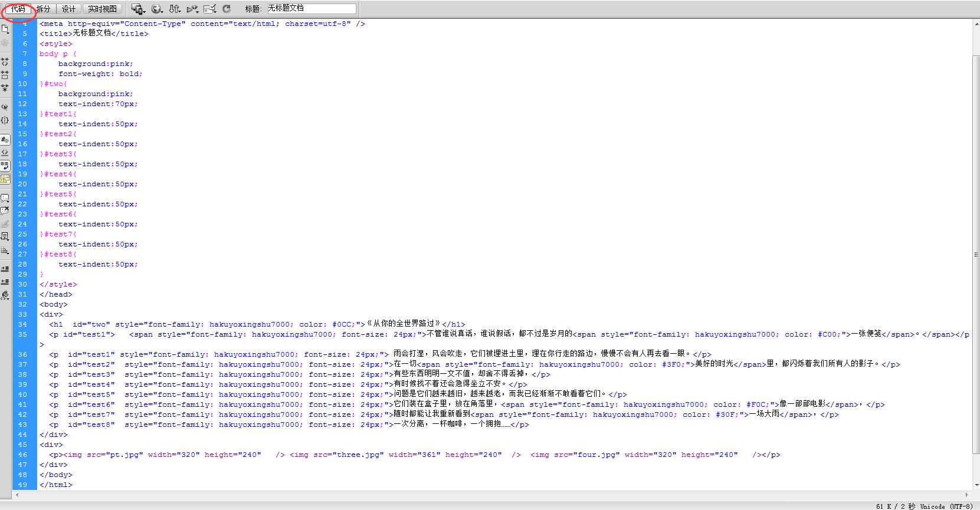Click the vertical scrollbar up arrow

pos(976,24)
